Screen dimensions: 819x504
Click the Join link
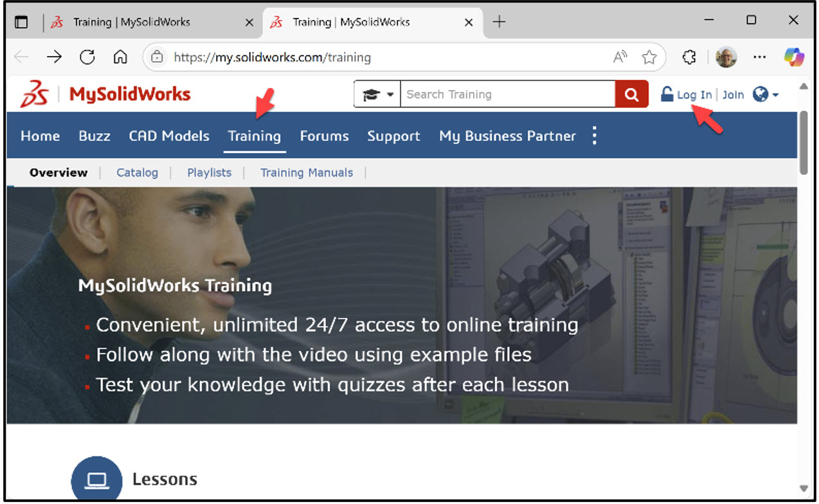click(733, 94)
